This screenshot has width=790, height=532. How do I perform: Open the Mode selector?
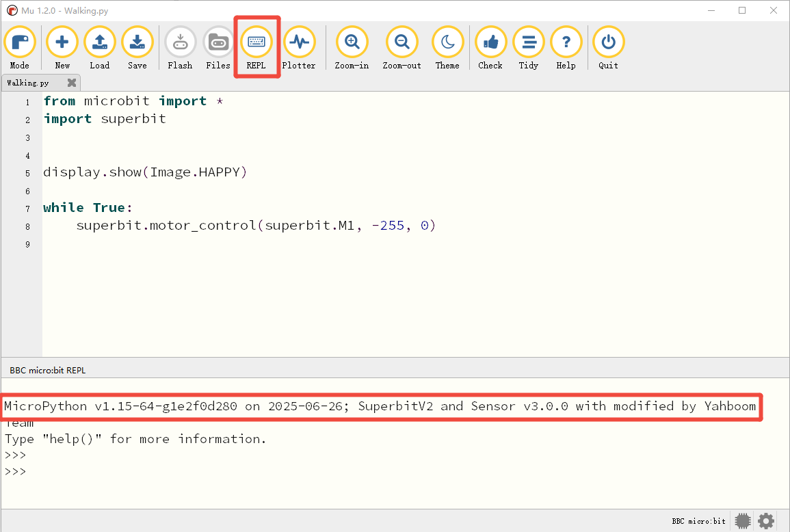click(20, 48)
